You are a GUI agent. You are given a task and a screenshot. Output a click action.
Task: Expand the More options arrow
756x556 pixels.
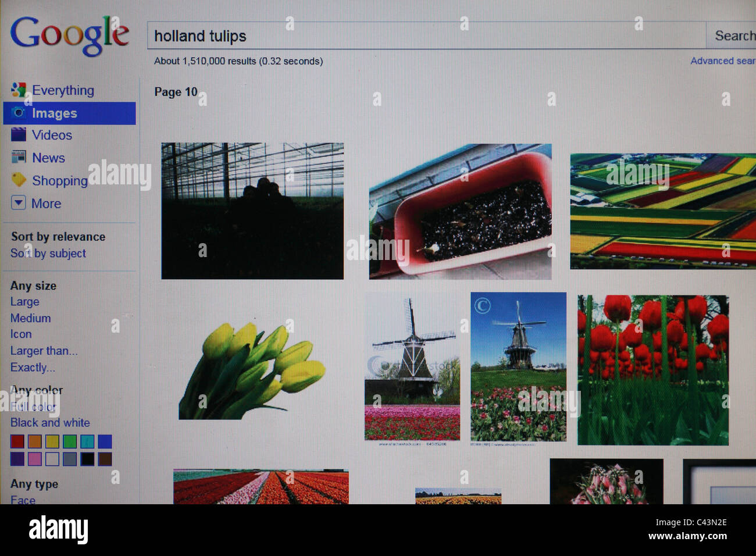point(19,203)
